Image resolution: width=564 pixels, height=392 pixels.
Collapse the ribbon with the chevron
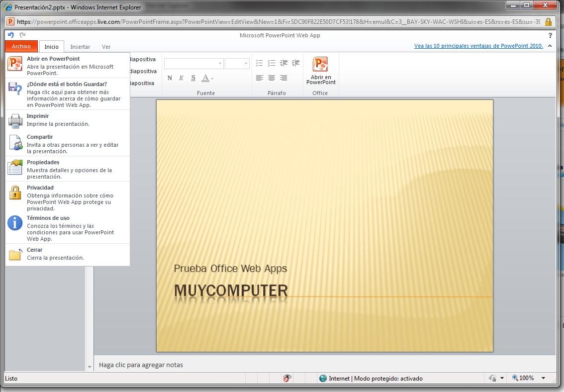click(x=550, y=46)
